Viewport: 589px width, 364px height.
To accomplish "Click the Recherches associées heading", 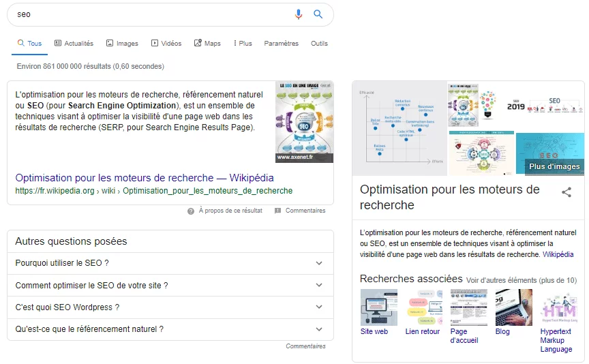I will [411, 279].
